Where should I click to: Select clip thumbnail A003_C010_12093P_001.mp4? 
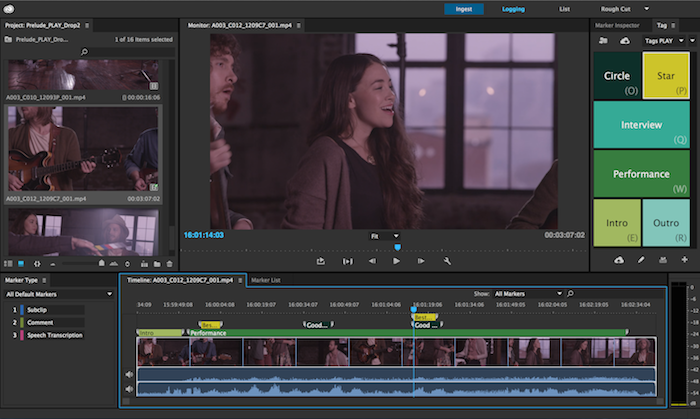(x=83, y=75)
